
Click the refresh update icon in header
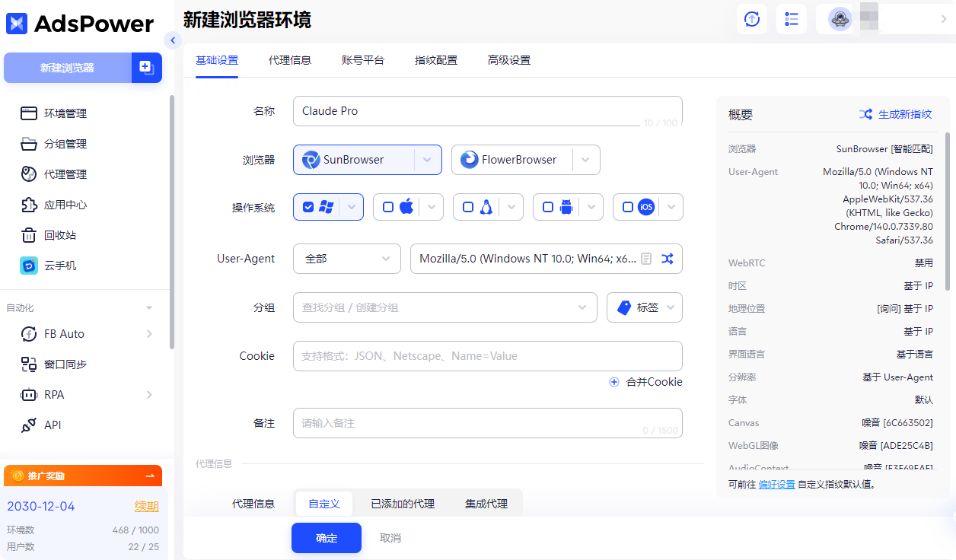[x=752, y=19]
